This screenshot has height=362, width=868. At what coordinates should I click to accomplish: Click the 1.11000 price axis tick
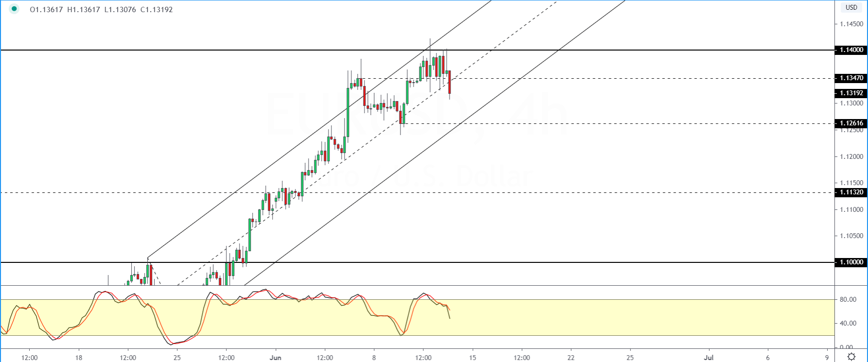851,209
